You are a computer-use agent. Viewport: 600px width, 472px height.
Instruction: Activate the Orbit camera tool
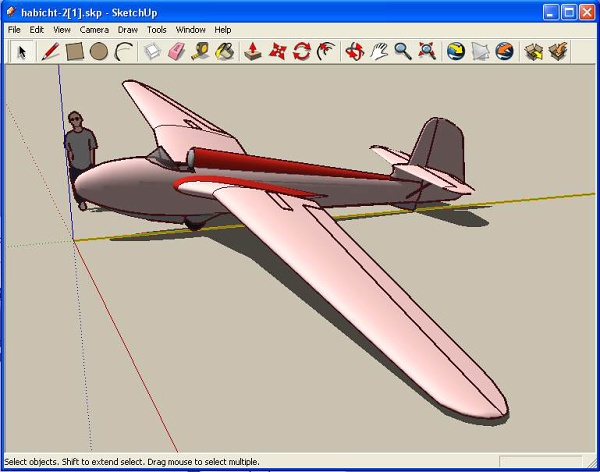pos(354,51)
